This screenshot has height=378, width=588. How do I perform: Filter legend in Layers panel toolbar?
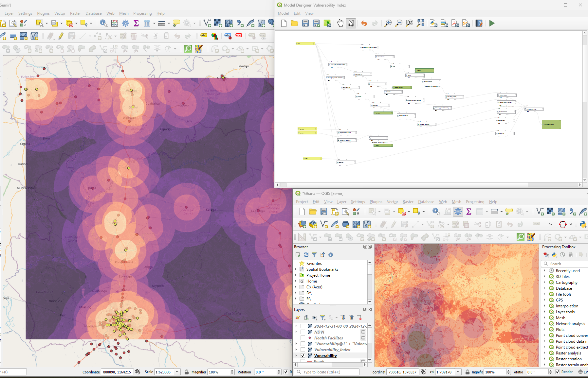pyautogui.click(x=322, y=318)
